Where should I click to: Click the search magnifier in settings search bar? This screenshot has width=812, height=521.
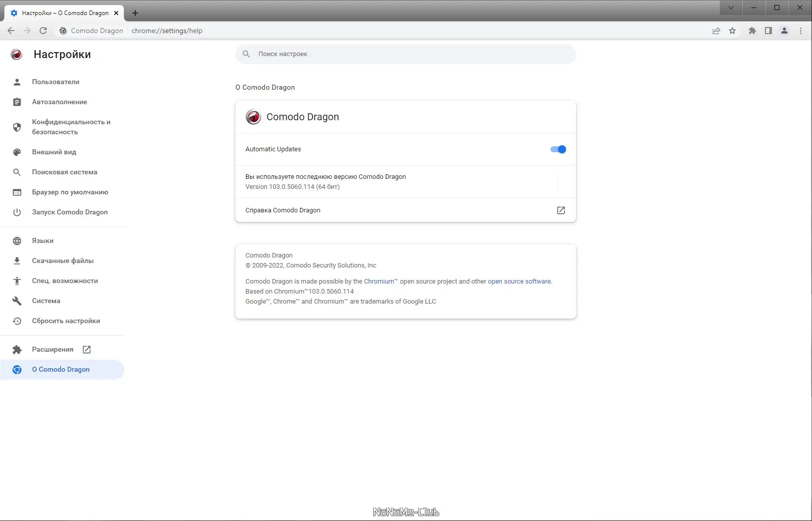click(x=246, y=54)
